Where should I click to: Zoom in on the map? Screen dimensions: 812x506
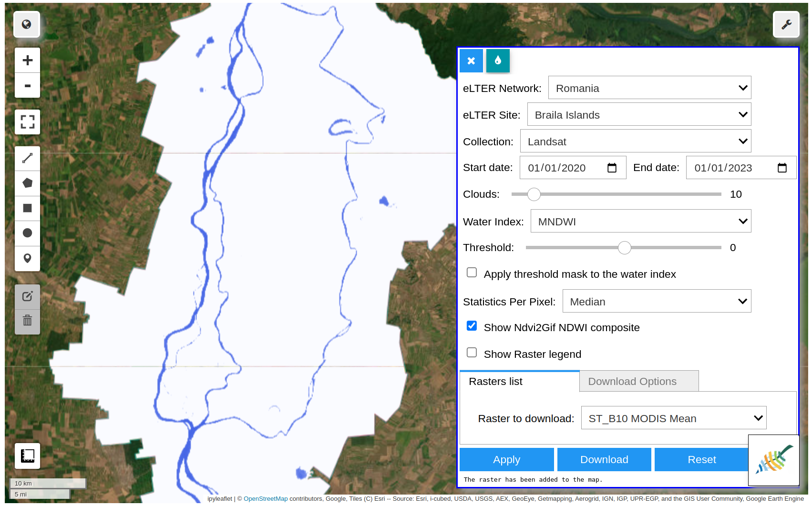27,61
